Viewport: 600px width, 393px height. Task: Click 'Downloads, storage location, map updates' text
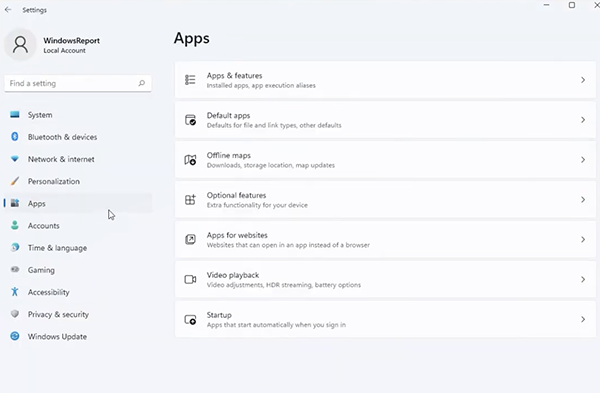click(271, 165)
